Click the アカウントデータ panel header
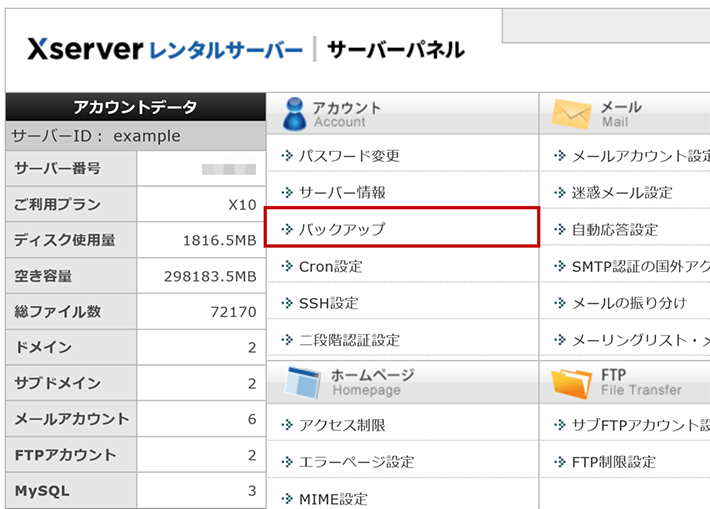Screen dimensions: 710x509 135,107
